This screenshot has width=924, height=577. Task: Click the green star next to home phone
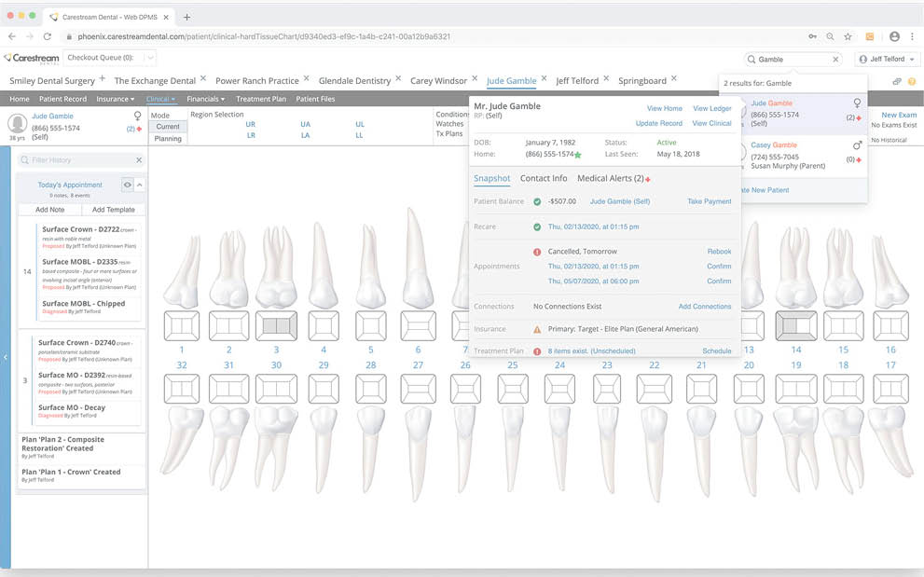point(578,155)
